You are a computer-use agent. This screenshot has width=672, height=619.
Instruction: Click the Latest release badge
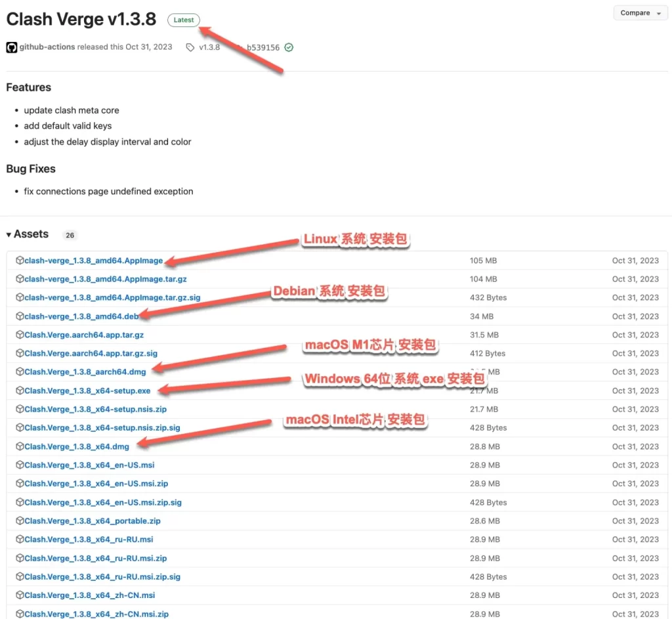pyautogui.click(x=183, y=20)
